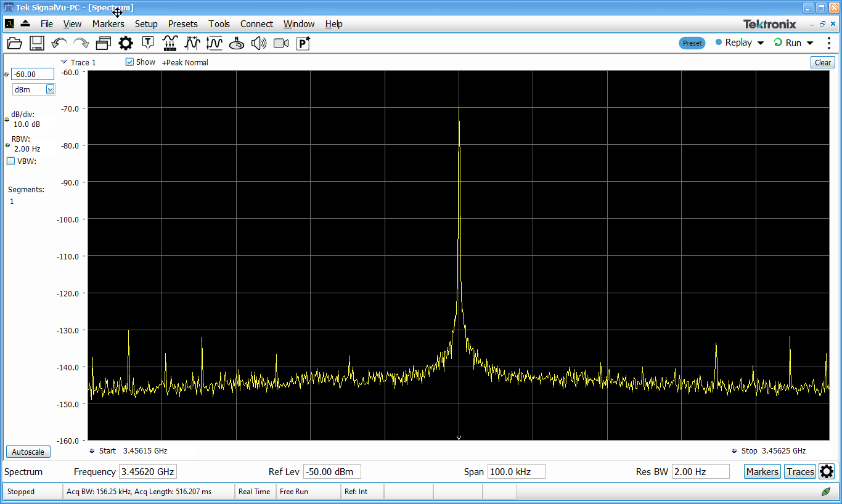Click the knob icon next to RBW
The height and width of the screenshot is (504, 842).
click(7, 145)
